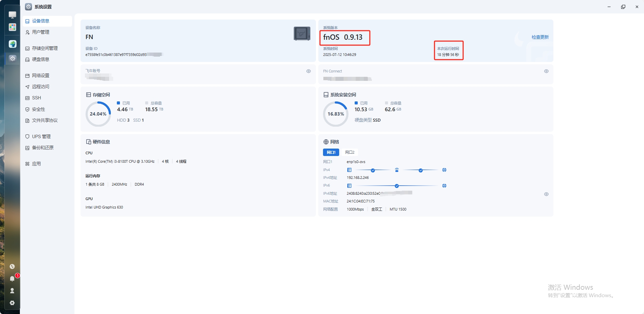The height and width of the screenshot is (314, 644).
Task: Click the user profile icon in dock
Action: [x=12, y=291]
